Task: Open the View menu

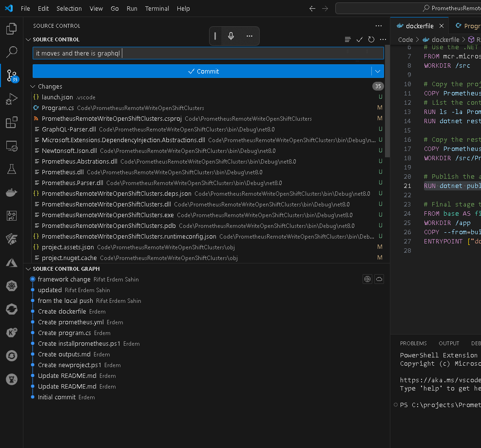Action: click(96, 9)
